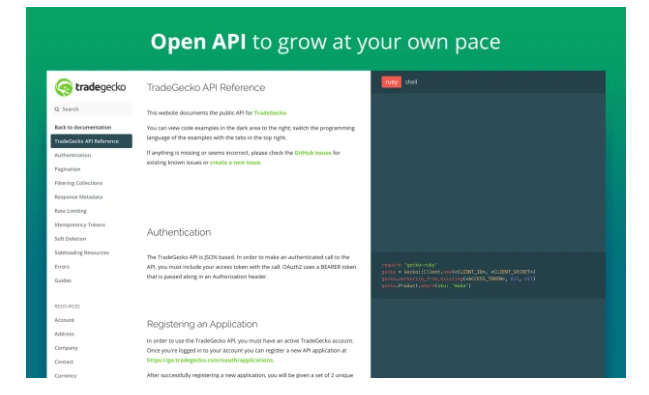Open Account resource in sidebar
The height and width of the screenshot is (395, 649).
[65, 320]
